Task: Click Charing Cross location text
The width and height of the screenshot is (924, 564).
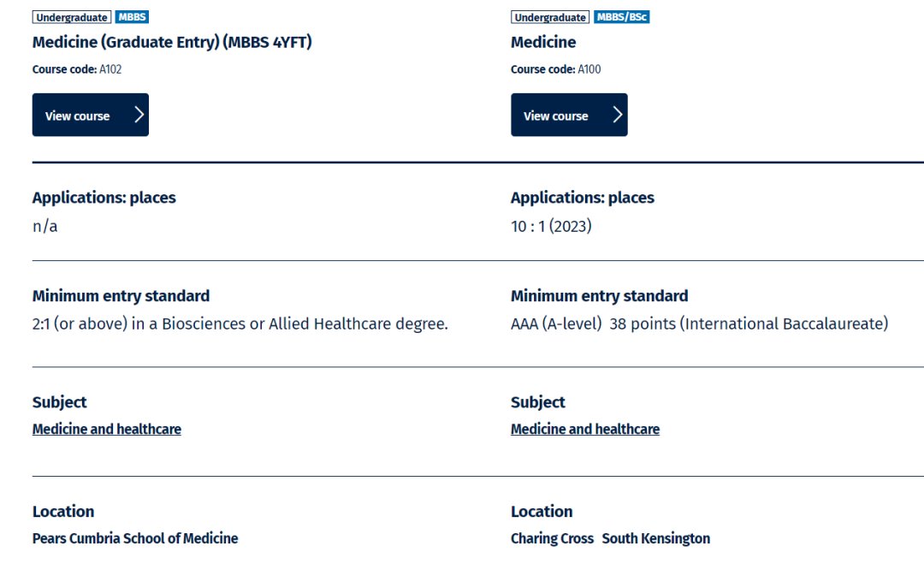Action: (552, 538)
